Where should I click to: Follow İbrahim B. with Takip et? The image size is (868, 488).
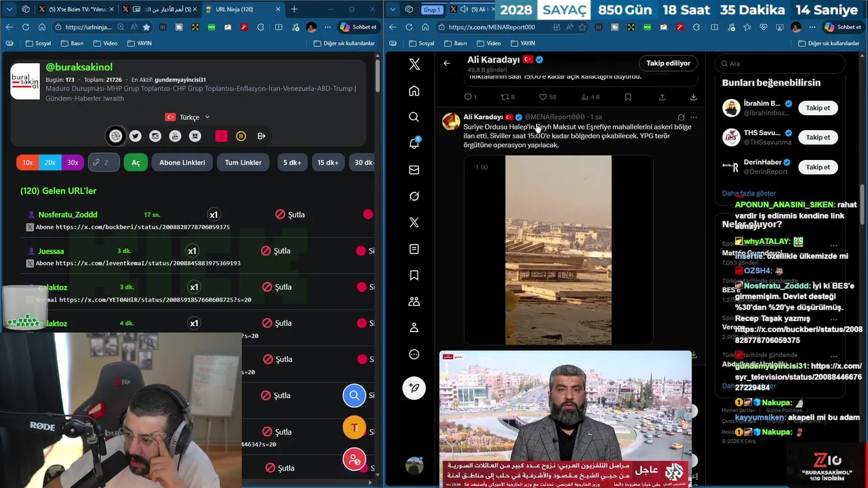(x=818, y=108)
